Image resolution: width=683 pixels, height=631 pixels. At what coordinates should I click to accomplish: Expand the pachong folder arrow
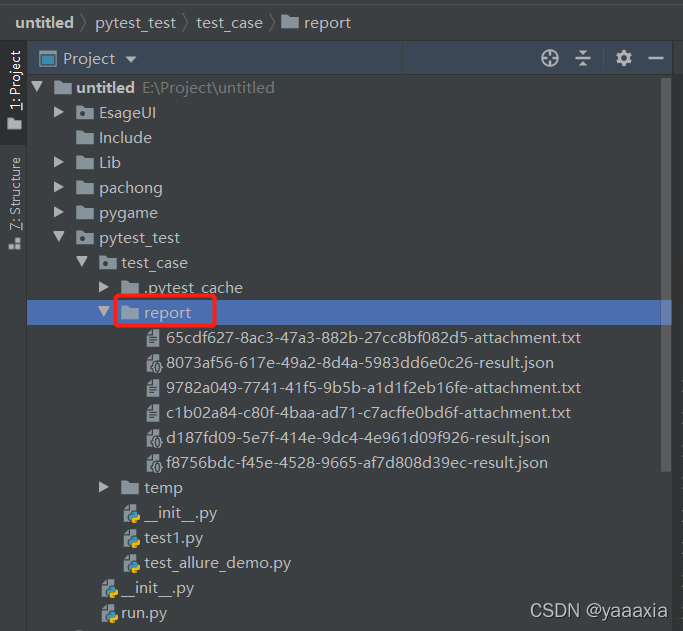[59, 187]
